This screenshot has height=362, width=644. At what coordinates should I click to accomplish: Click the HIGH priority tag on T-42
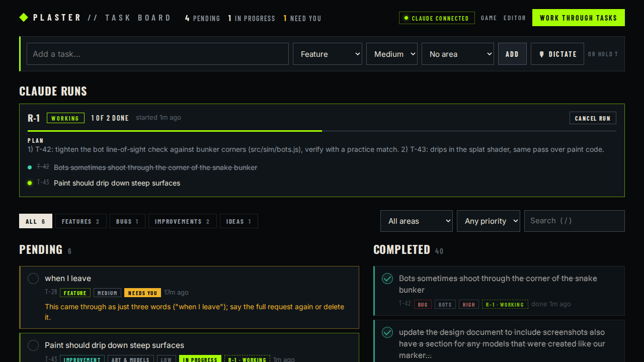pos(469,304)
